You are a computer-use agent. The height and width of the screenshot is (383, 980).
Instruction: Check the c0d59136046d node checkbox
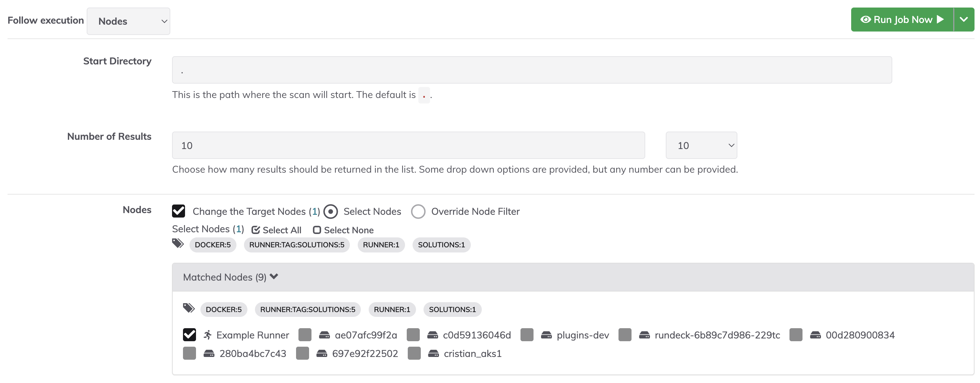413,335
